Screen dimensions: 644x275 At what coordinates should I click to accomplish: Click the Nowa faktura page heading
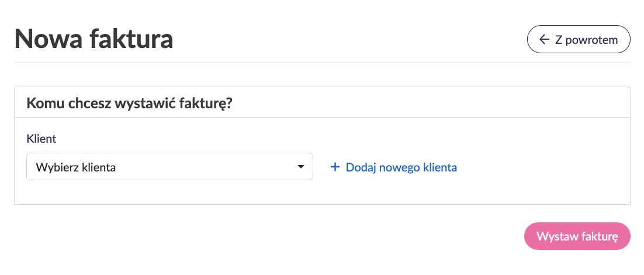pos(94,40)
